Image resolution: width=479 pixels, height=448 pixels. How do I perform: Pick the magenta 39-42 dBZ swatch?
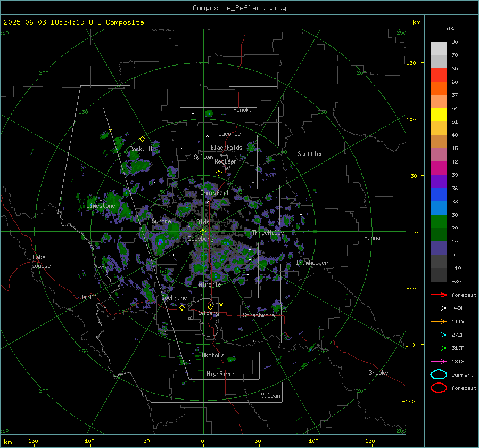point(439,168)
